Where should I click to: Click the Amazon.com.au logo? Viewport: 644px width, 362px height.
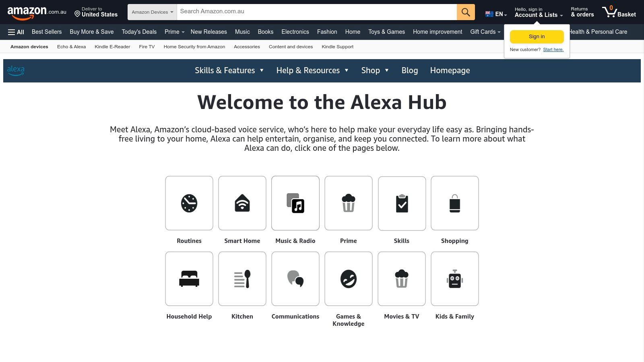pyautogui.click(x=37, y=12)
